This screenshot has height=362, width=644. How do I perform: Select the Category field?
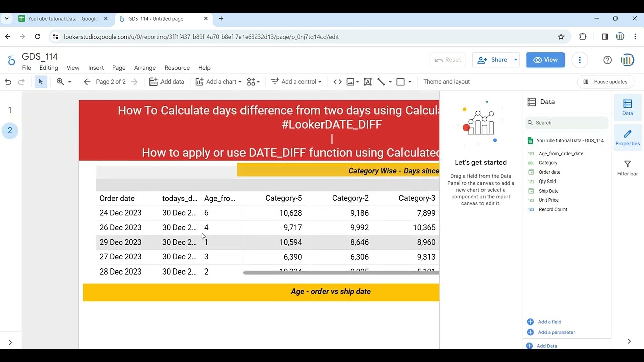(x=548, y=163)
